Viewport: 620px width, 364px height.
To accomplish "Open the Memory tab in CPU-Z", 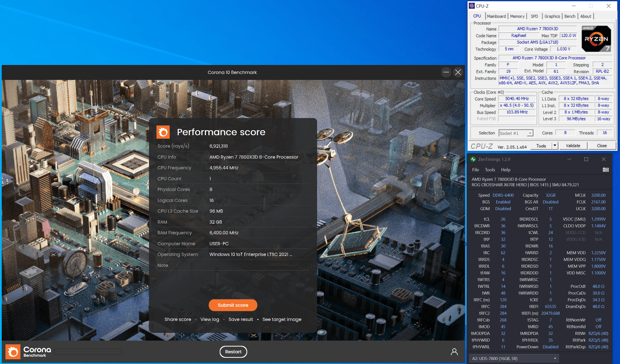I will coord(517,16).
